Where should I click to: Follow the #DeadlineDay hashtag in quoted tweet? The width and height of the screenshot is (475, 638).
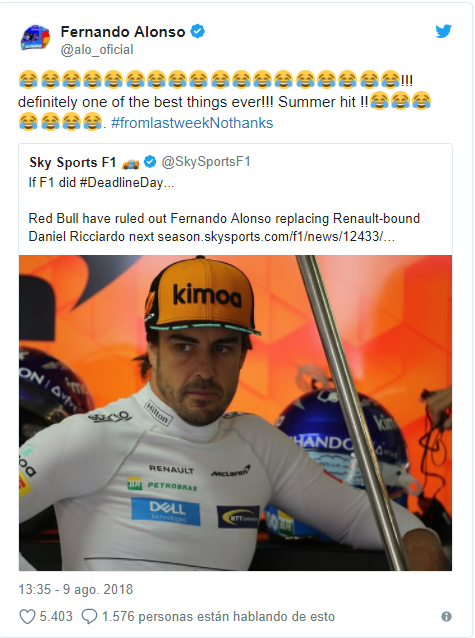point(121,182)
